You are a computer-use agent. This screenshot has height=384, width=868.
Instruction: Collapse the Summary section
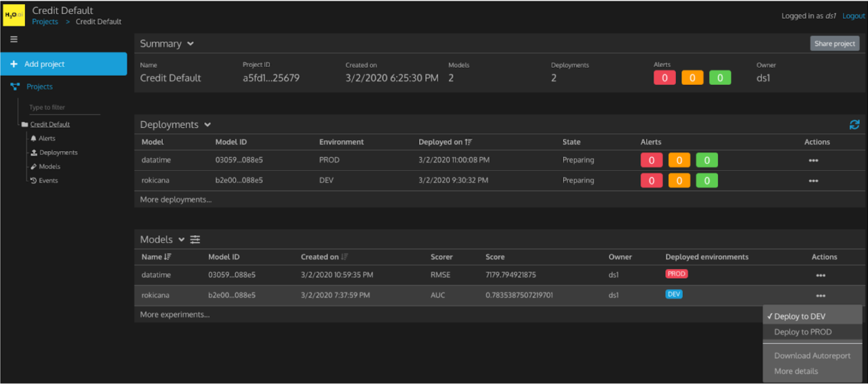(x=191, y=44)
